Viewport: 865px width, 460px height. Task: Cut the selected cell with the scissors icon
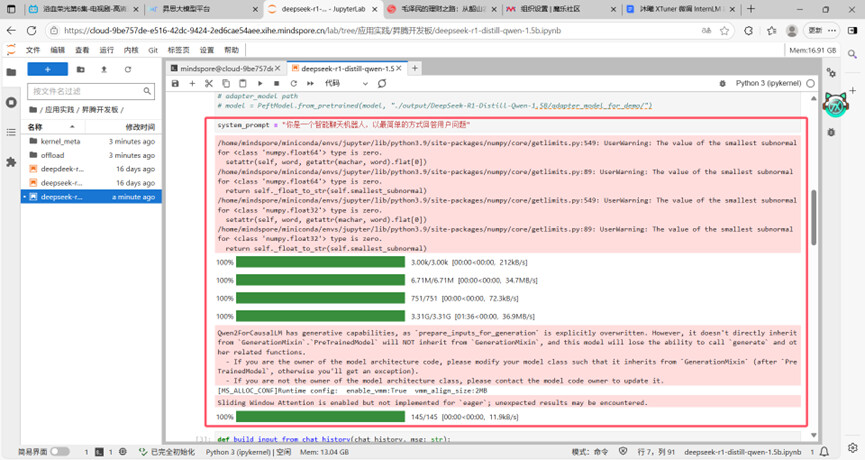point(209,84)
